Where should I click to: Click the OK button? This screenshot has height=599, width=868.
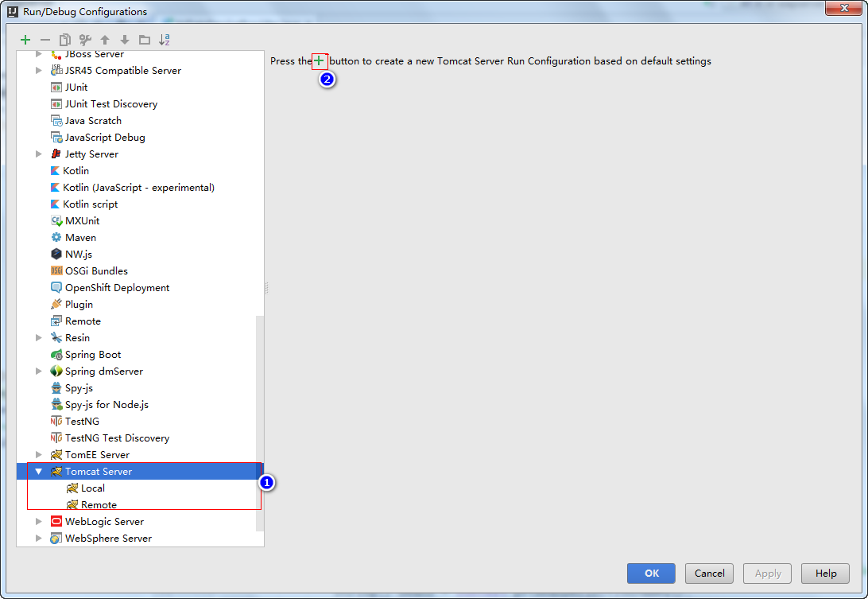pyautogui.click(x=651, y=574)
